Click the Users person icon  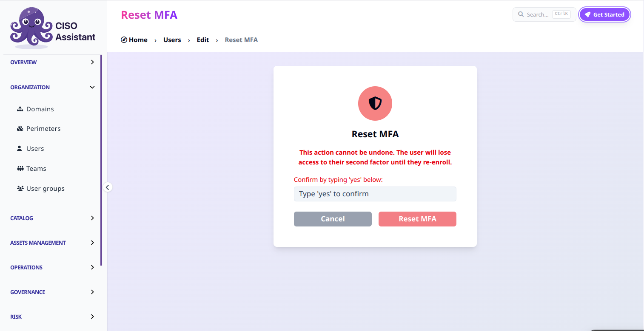[x=20, y=149]
